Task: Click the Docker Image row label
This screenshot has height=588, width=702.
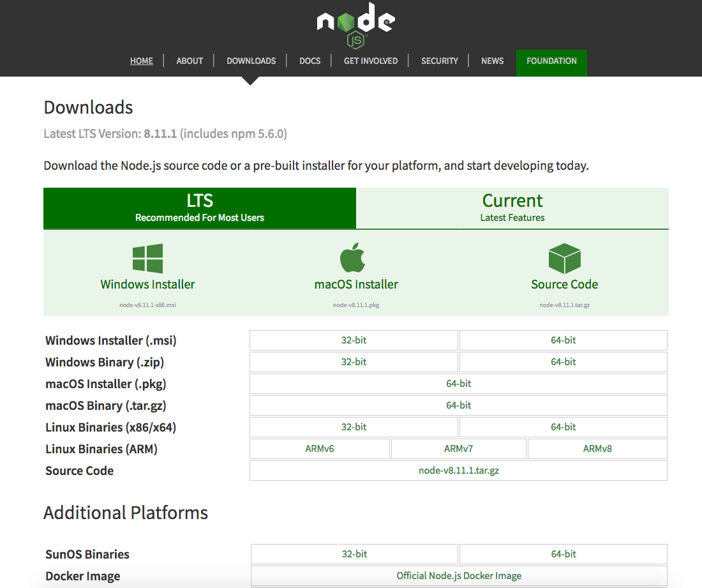Action: (83, 577)
